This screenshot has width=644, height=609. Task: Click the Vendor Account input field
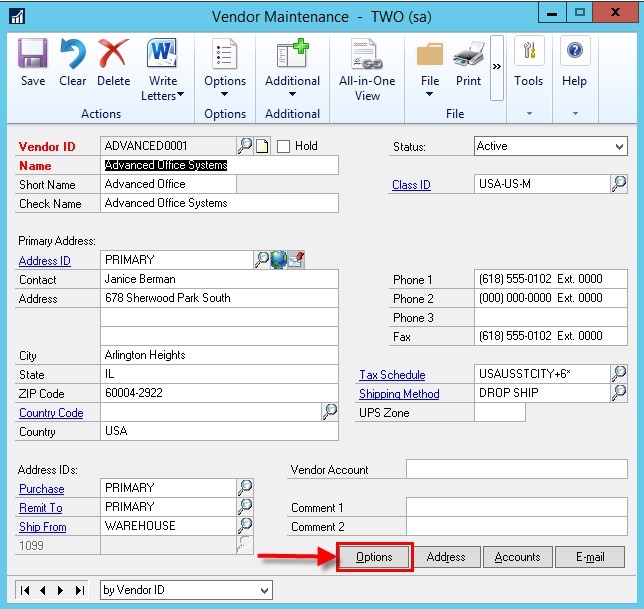(x=517, y=469)
